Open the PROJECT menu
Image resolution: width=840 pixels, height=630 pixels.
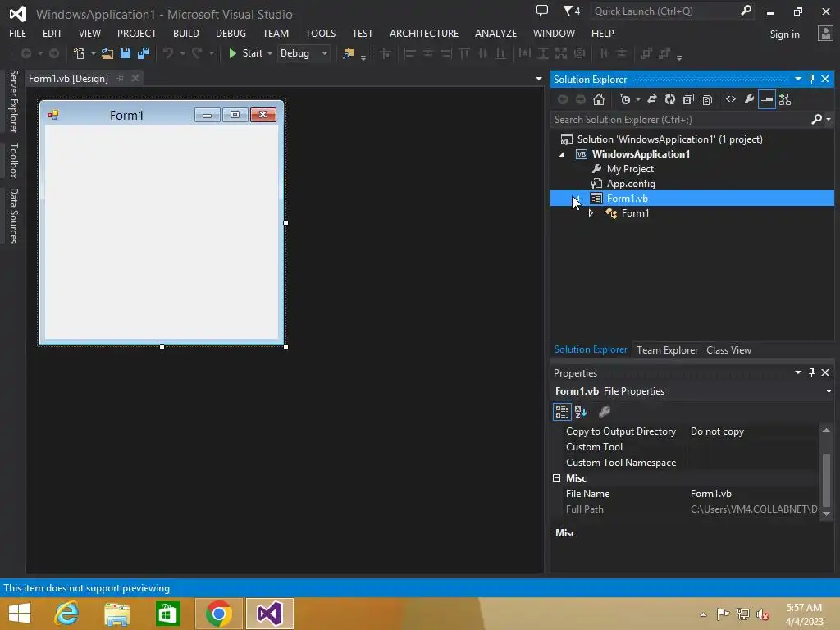[137, 33]
